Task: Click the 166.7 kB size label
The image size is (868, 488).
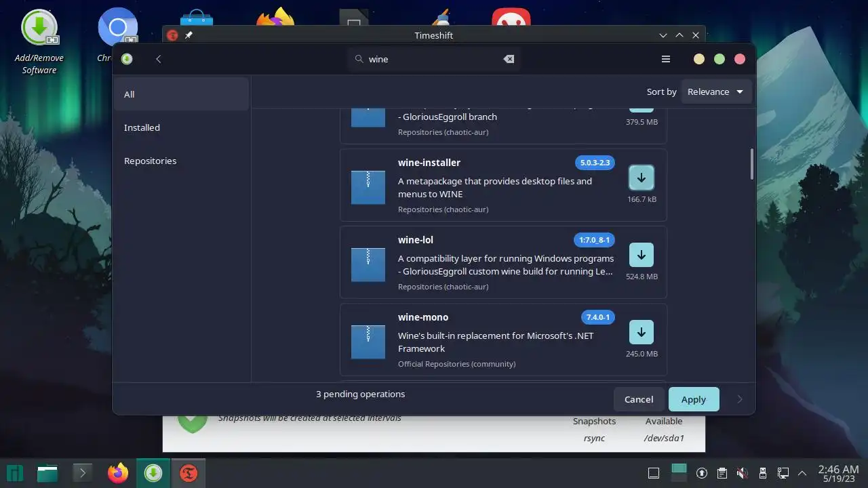Action: click(642, 199)
